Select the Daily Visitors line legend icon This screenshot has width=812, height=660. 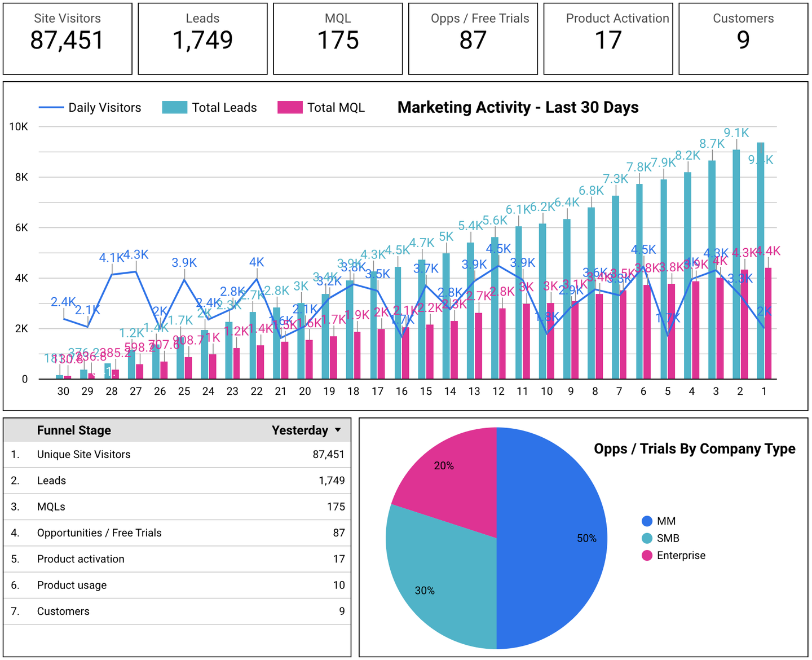pos(52,107)
